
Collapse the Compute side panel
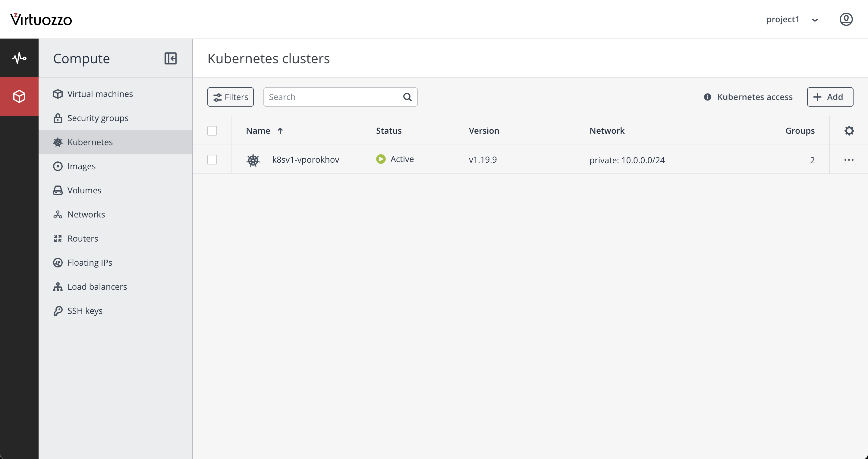(x=171, y=58)
